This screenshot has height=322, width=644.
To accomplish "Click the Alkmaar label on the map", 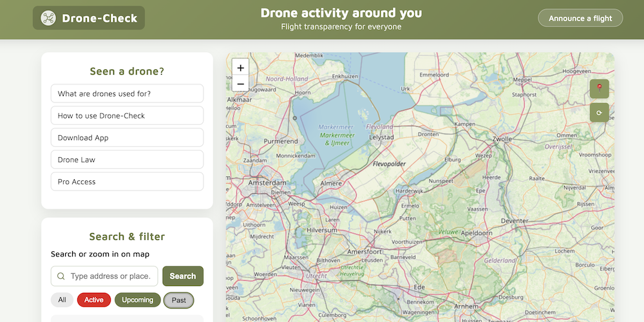I will coord(240,99).
